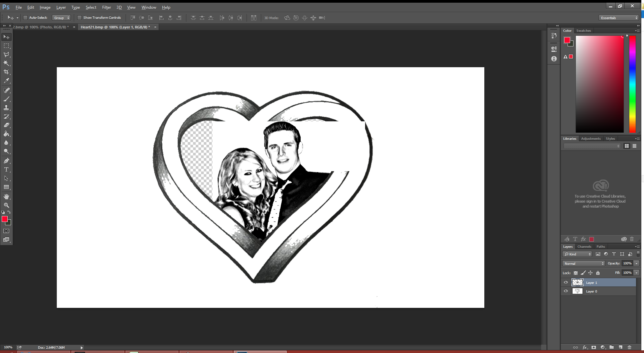The image size is (644, 353).
Task: Switch to the Swatches tab
Action: (584, 31)
